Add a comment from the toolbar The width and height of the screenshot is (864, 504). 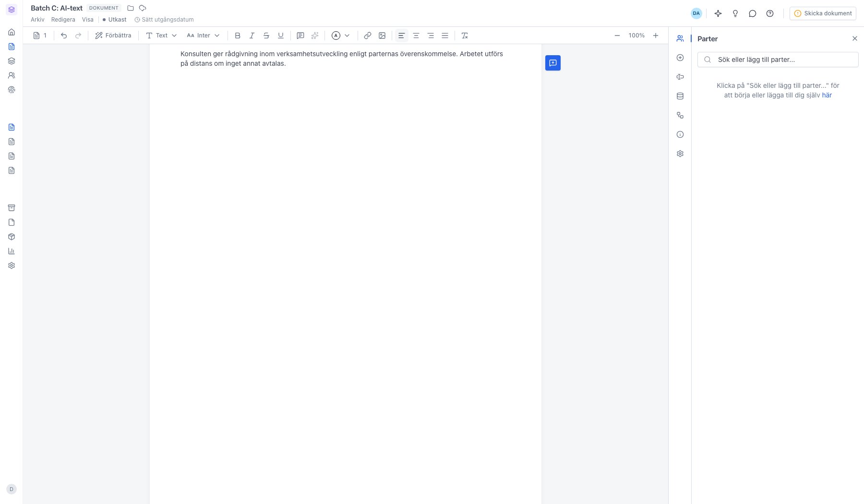pos(300,36)
